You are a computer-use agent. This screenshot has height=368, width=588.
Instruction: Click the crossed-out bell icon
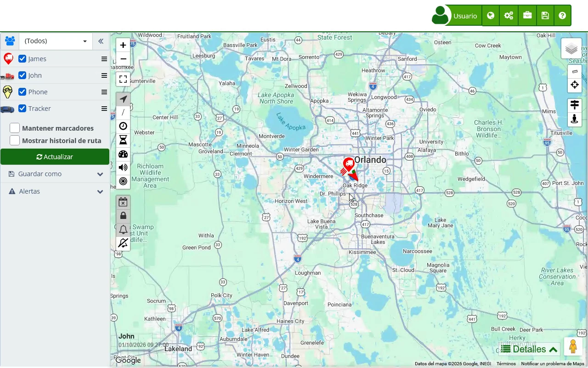click(123, 243)
